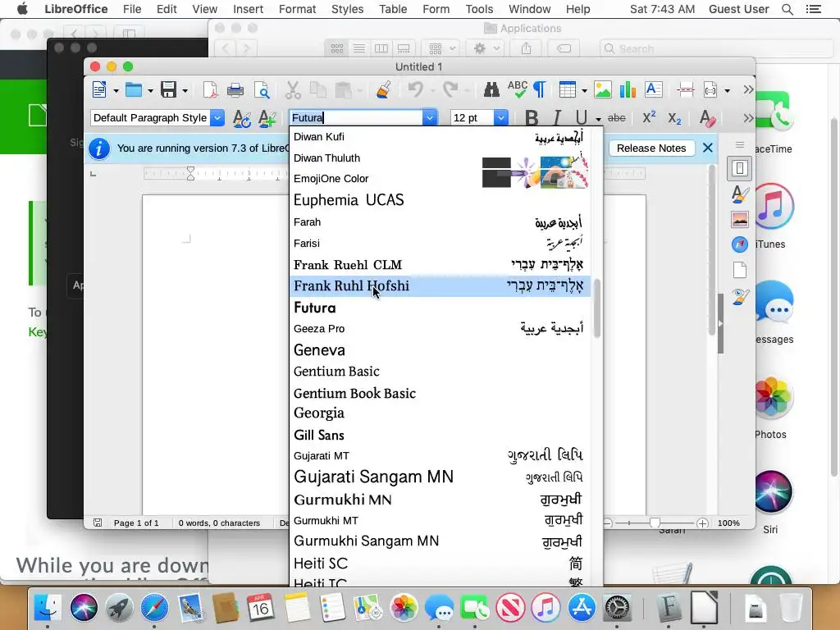Open the Insert menu
Viewport: 840px width, 630px height.
tap(248, 9)
